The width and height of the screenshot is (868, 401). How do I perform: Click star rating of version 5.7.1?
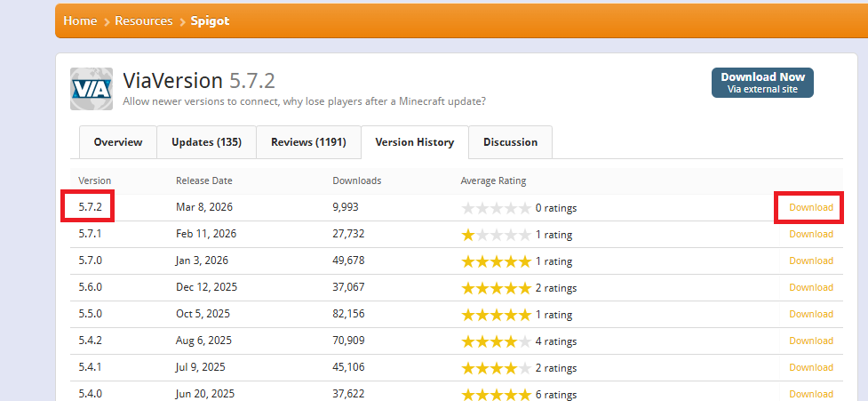[x=496, y=236]
